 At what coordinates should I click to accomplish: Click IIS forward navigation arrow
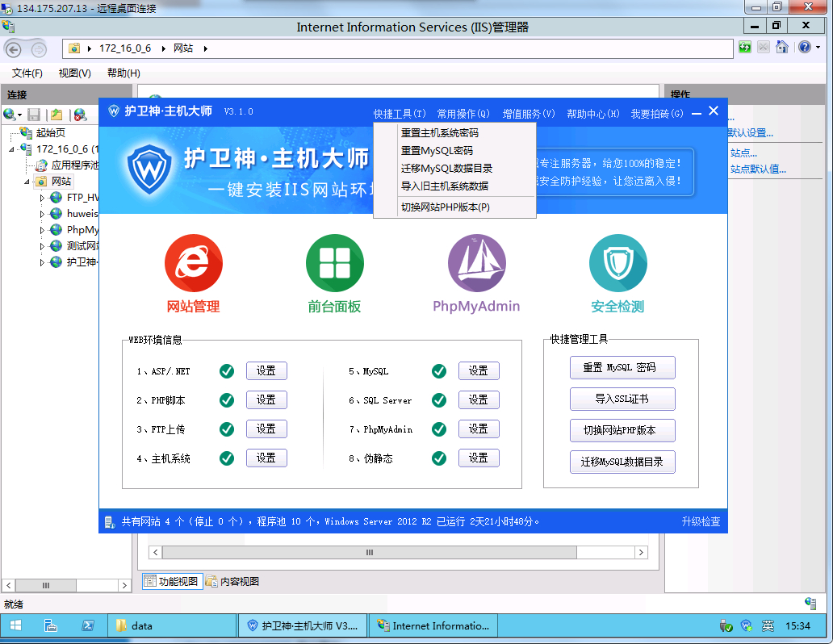pyautogui.click(x=39, y=50)
